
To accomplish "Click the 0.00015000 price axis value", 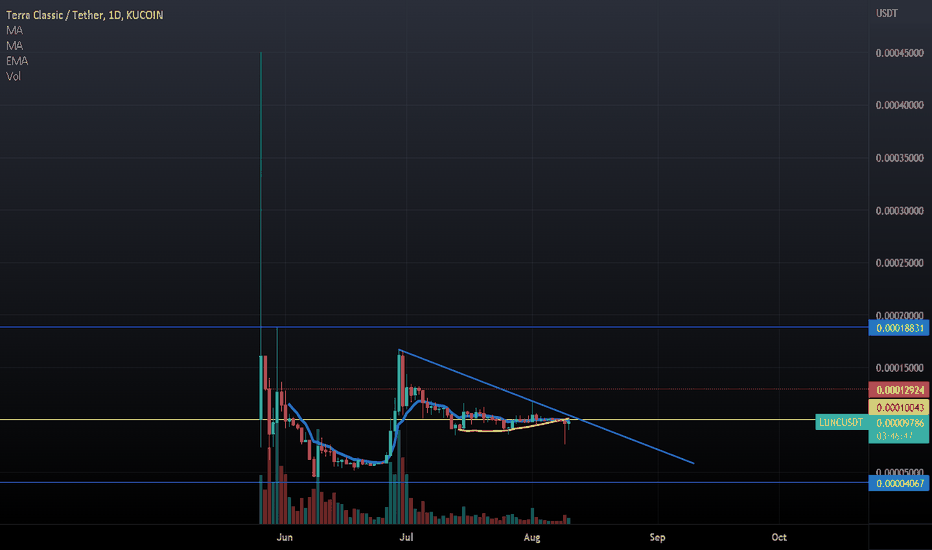I will pyautogui.click(x=899, y=368).
